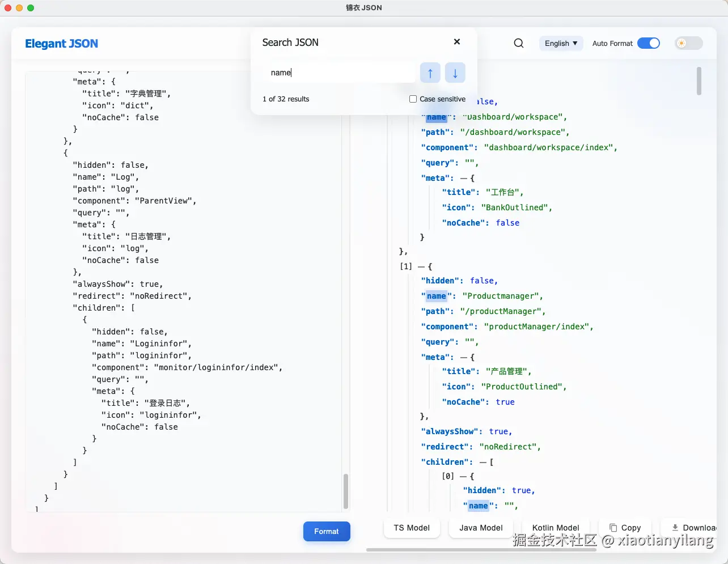Viewport: 728px width, 564px height.
Task: Click the Format button
Action: point(327,531)
